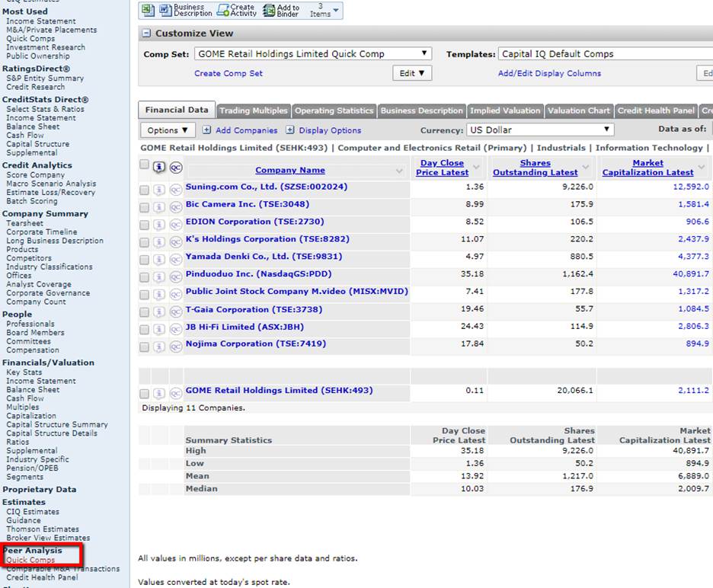
Task: Toggle the select-all checkbox in header
Action: pyautogui.click(x=144, y=165)
